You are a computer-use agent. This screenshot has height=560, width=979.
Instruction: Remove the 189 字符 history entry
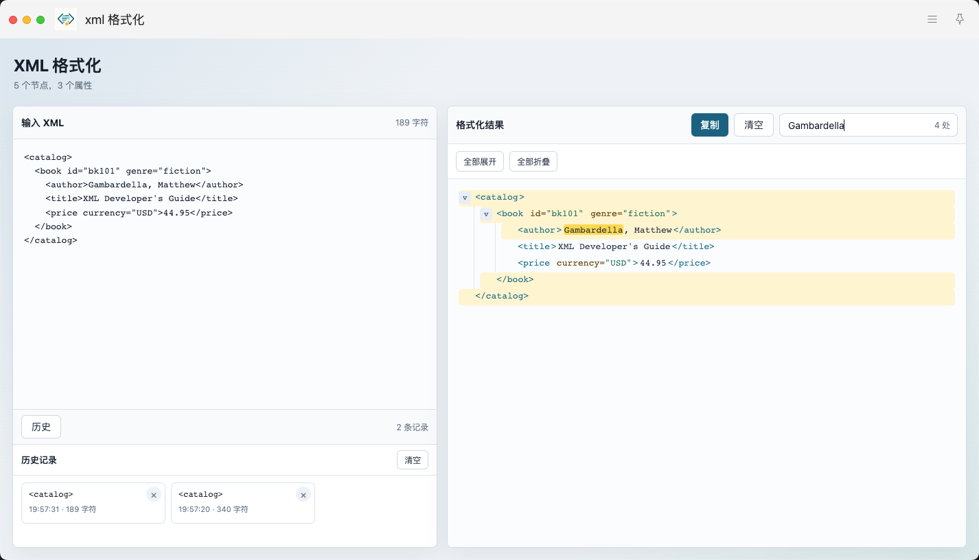point(154,495)
